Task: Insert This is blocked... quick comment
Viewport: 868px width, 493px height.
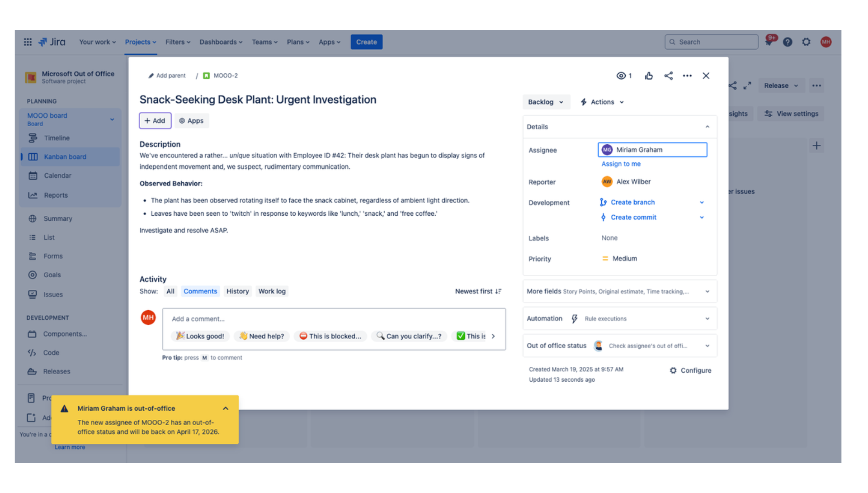Action: [330, 336]
